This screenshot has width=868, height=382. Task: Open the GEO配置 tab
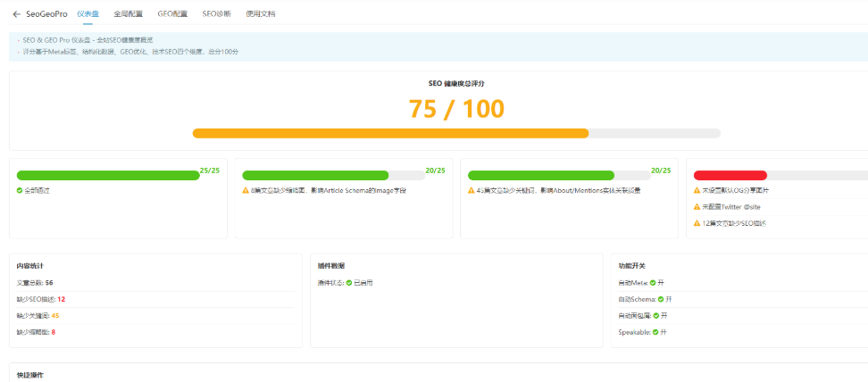pos(172,14)
